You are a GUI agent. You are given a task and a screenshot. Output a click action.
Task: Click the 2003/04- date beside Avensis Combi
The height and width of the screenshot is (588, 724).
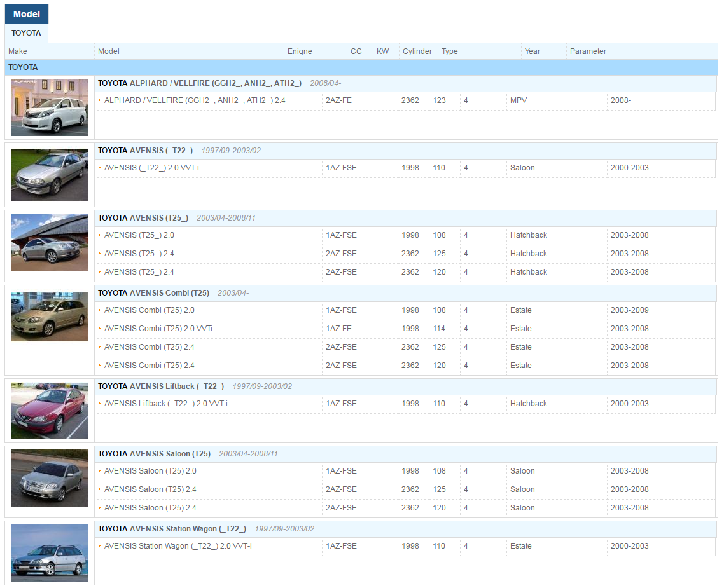click(233, 293)
